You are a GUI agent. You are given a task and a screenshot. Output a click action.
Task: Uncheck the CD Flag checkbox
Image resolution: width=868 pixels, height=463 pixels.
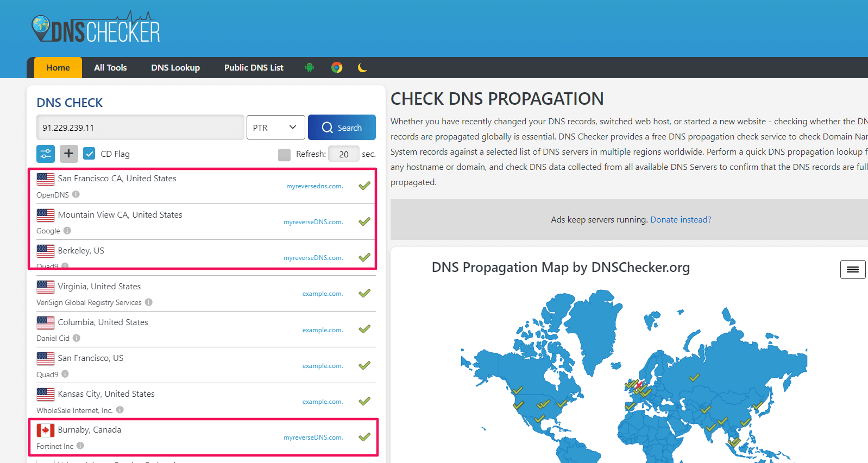pos(89,154)
